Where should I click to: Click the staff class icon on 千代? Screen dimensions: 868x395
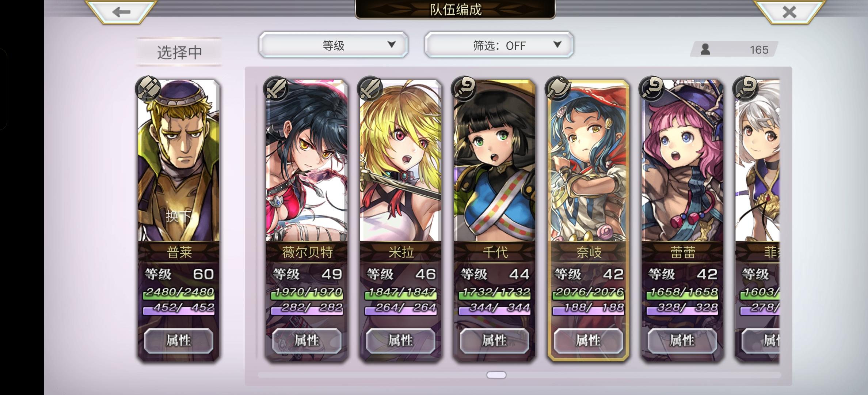click(x=464, y=89)
